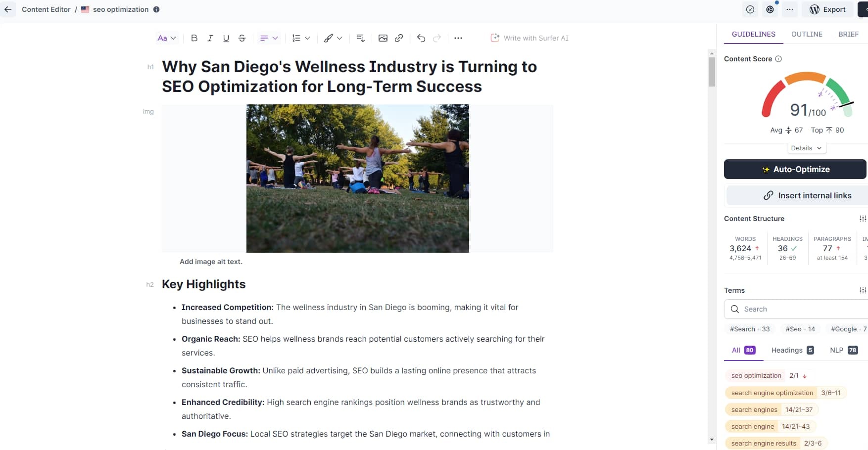Export to WordPress
This screenshot has height=450, width=868.
point(828,9)
